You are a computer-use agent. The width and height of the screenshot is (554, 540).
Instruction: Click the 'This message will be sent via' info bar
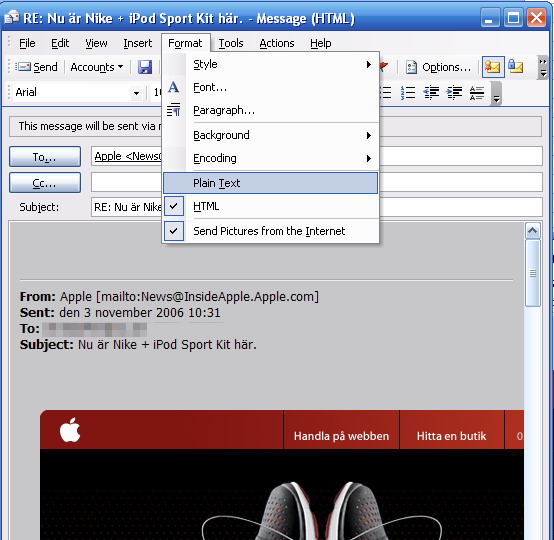coord(275,126)
